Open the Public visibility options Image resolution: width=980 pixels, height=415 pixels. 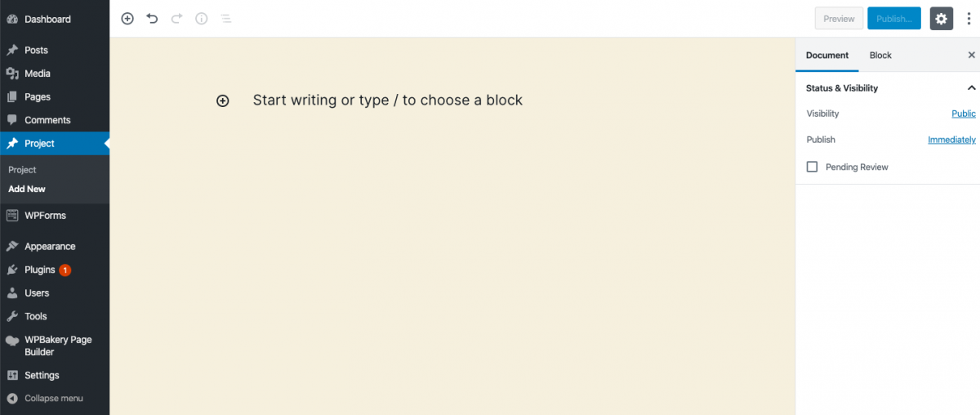(x=964, y=114)
